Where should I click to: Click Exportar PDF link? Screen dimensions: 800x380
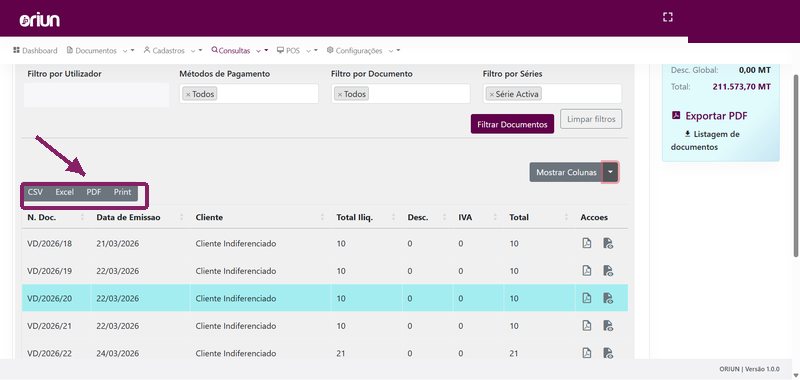pyautogui.click(x=709, y=116)
